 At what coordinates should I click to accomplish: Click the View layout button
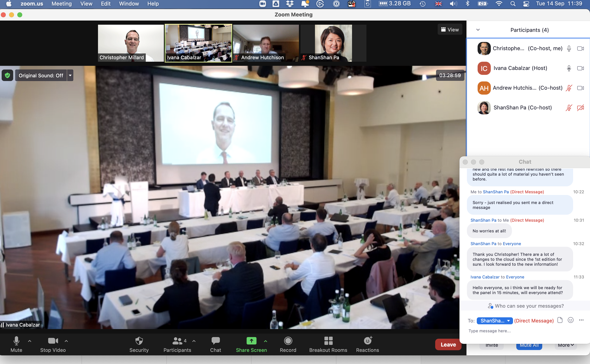pyautogui.click(x=450, y=30)
